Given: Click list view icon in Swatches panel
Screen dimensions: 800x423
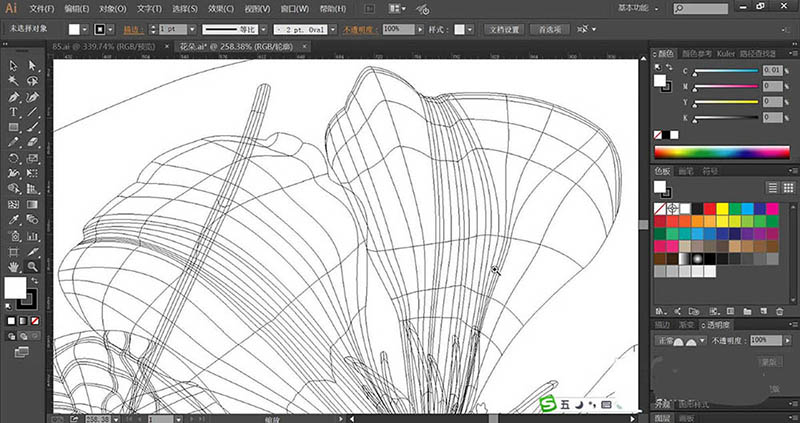Looking at the screenshot, I should (772, 188).
